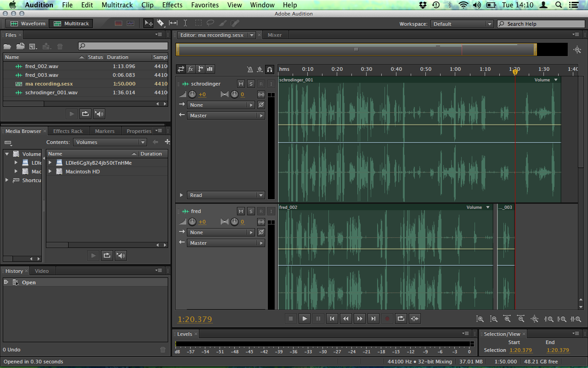Open schrodinger track's Read automation dropdown
The width and height of the screenshot is (588, 368).
pos(226,195)
